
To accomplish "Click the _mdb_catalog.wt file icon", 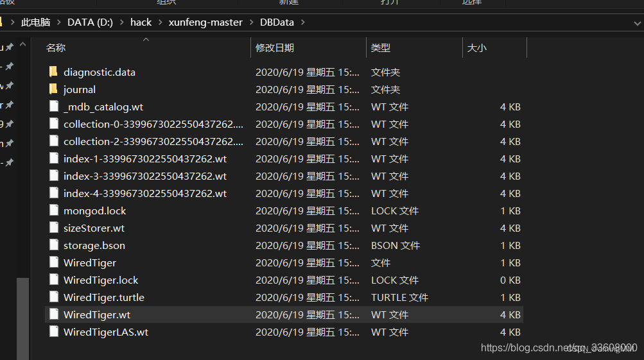I will pyautogui.click(x=54, y=107).
